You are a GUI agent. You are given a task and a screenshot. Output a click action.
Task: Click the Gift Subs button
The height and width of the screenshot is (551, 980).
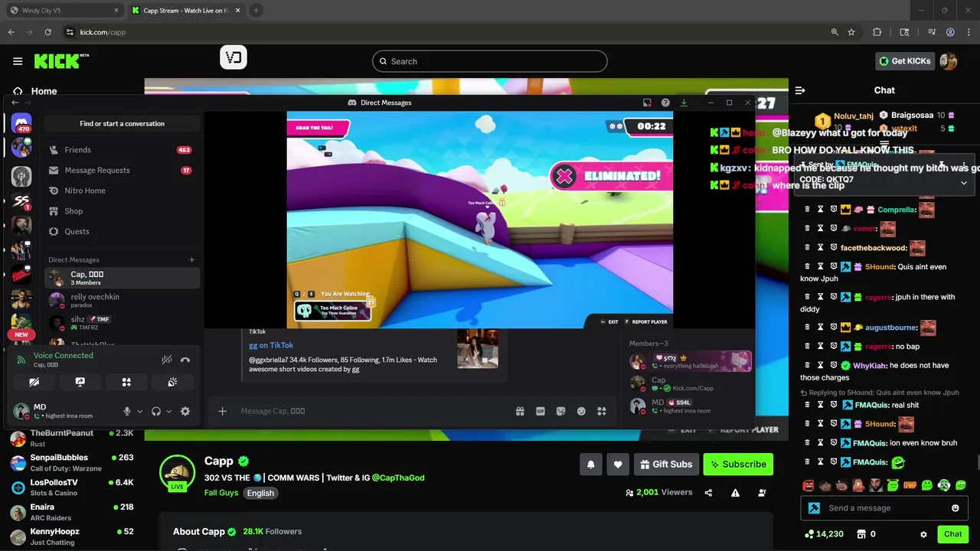point(666,464)
